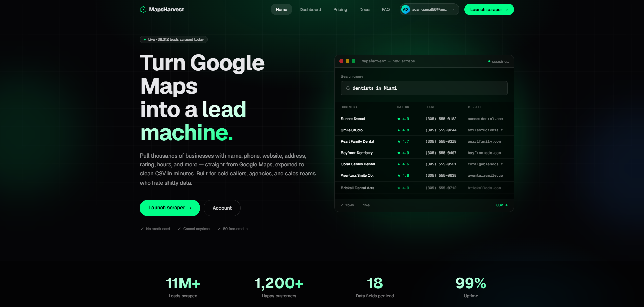Select the Pearl Family Dental business name
The width and height of the screenshot is (644, 307).
point(358,141)
